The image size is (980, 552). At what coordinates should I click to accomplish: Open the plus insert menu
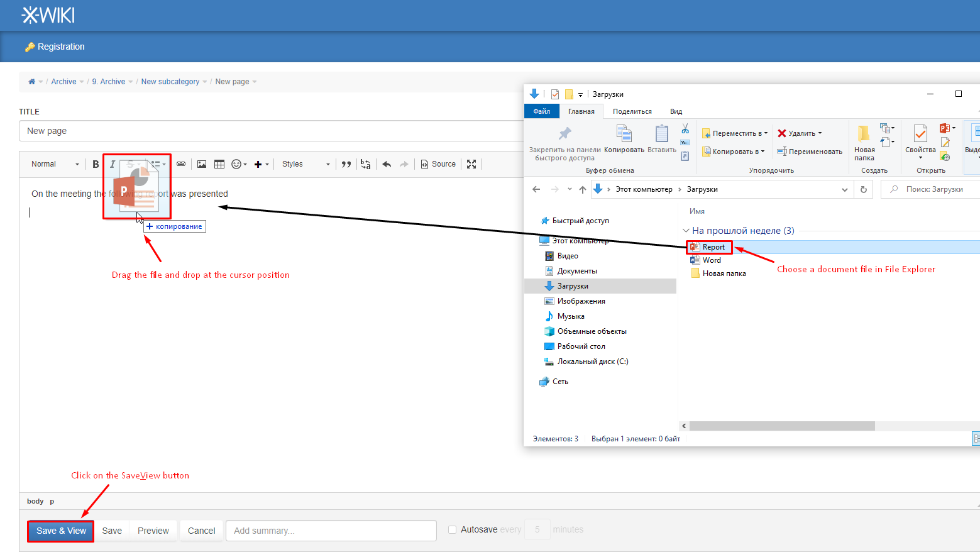[262, 164]
